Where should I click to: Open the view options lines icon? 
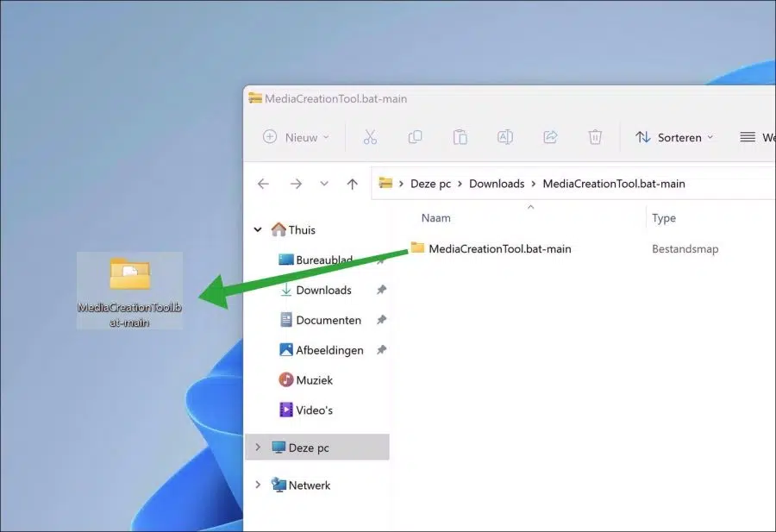point(748,137)
